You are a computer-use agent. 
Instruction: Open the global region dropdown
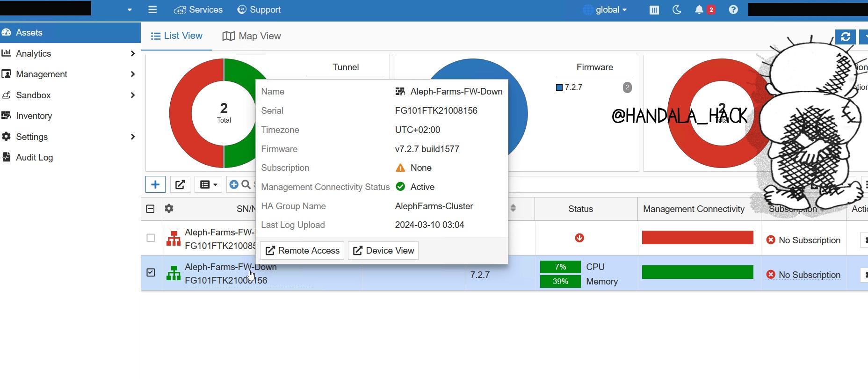(x=605, y=10)
